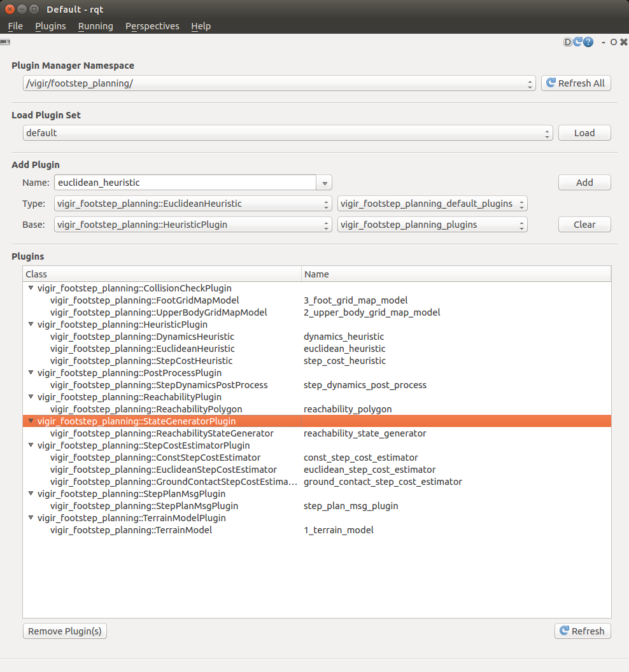Open the Load Plugin Set dropdown
Viewport: 629px width, 672px height.
(547, 133)
